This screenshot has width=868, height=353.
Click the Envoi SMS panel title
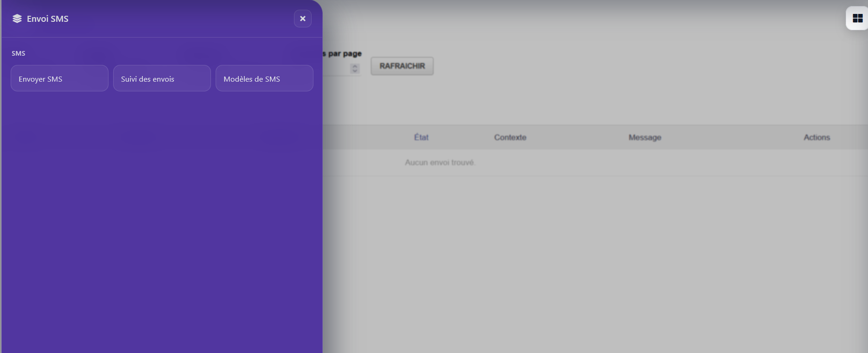(x=48, y=19)
